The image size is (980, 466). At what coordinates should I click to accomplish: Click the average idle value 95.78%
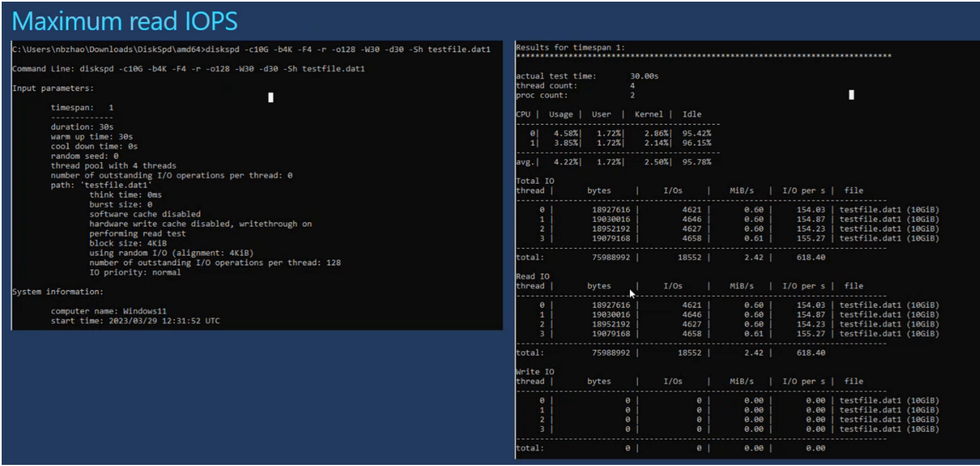click(x=697, y=162)
